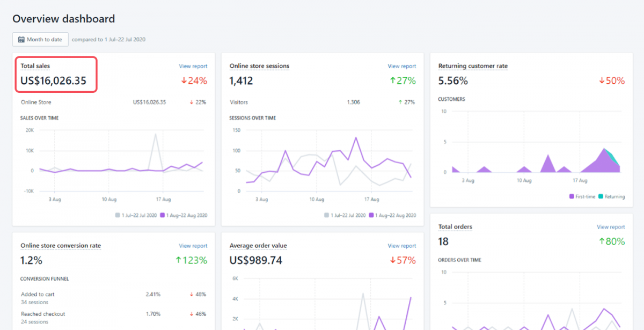This screenshot has height=330, width=644.
Task: Click the US$989.74 average order value
Action: click(x=256, y=260)
